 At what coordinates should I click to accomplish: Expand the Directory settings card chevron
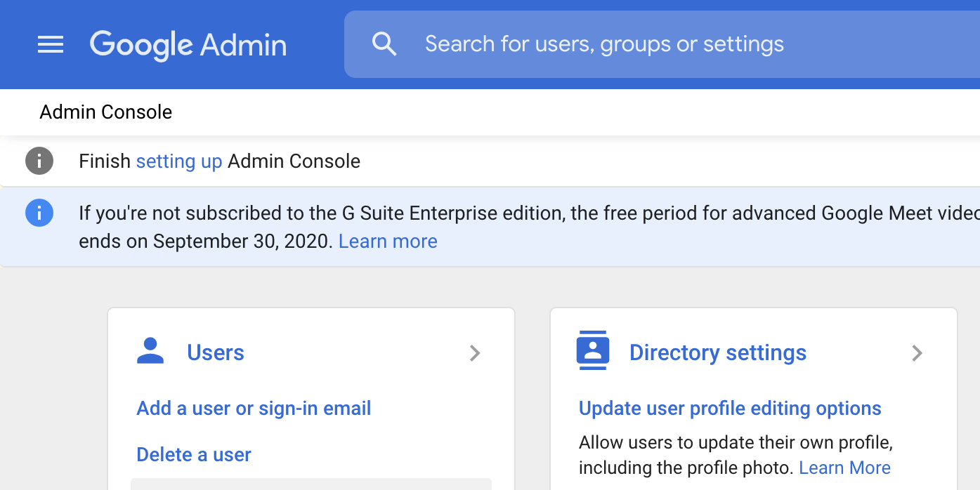point(917,354)
